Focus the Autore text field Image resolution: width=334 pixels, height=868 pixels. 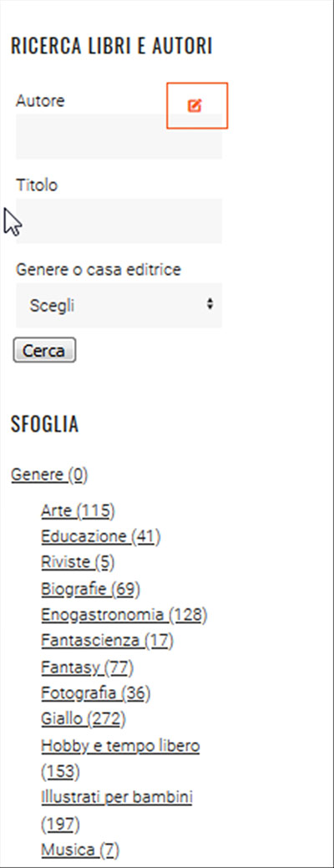(x=119, y=137)
